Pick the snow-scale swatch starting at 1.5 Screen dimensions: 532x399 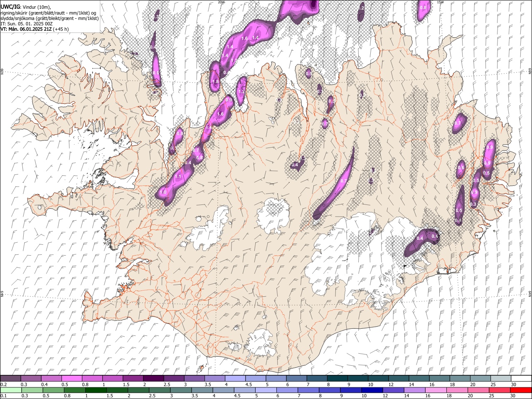[133, 378]
